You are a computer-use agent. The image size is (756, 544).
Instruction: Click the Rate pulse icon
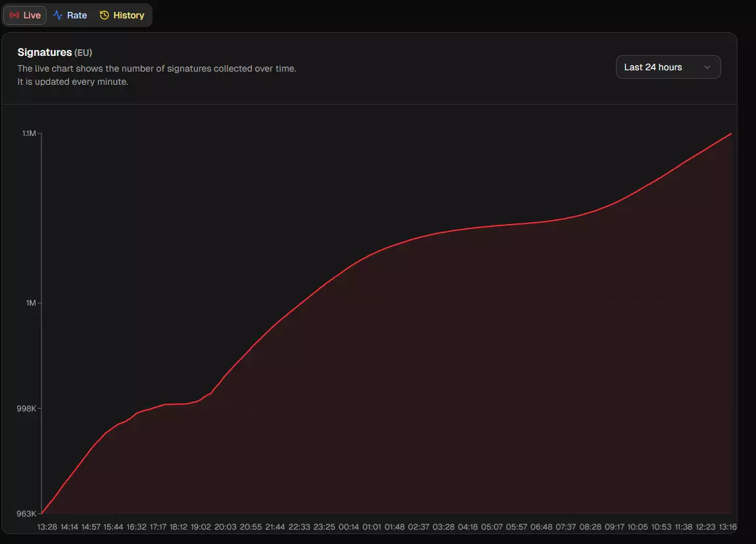(58, 15)
